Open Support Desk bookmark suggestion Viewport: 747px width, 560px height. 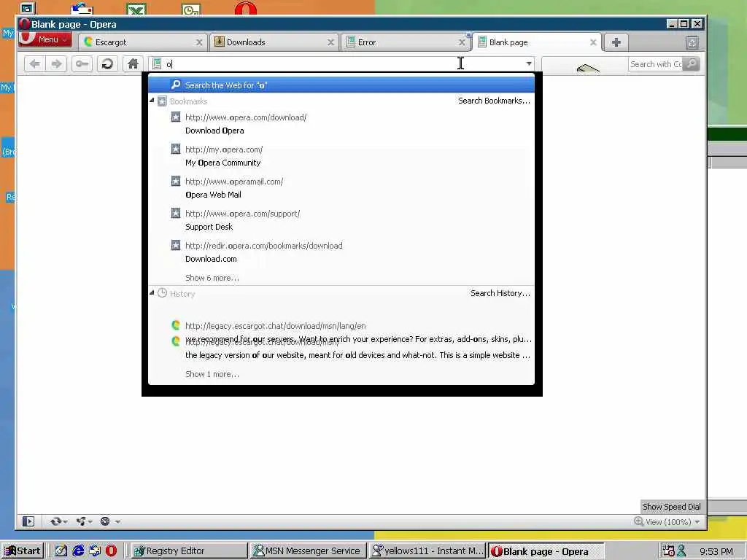[x=341, y=220]
